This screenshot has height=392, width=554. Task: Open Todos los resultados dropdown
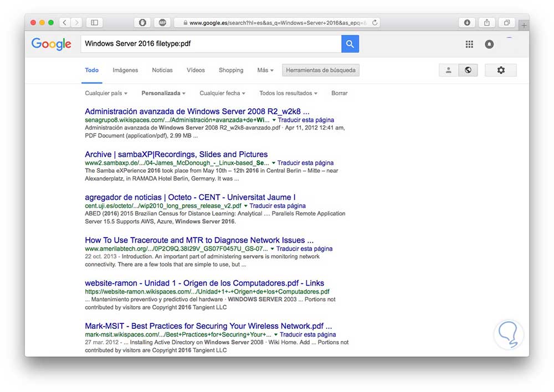[x=288, y=93]
